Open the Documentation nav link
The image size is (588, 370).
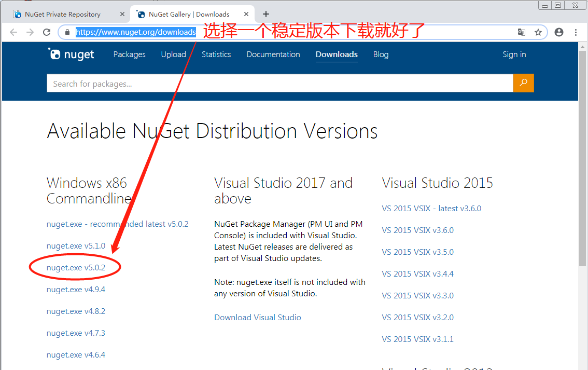click(273, 54)
